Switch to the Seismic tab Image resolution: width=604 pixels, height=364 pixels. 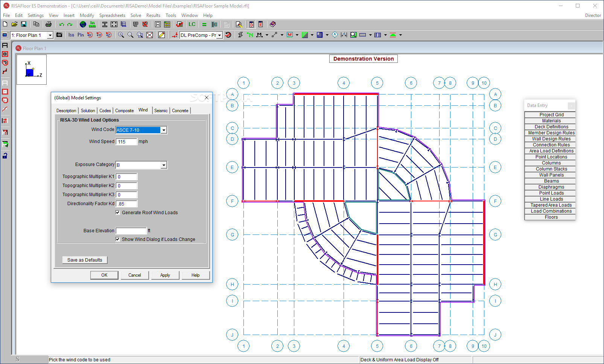point(161,111)
